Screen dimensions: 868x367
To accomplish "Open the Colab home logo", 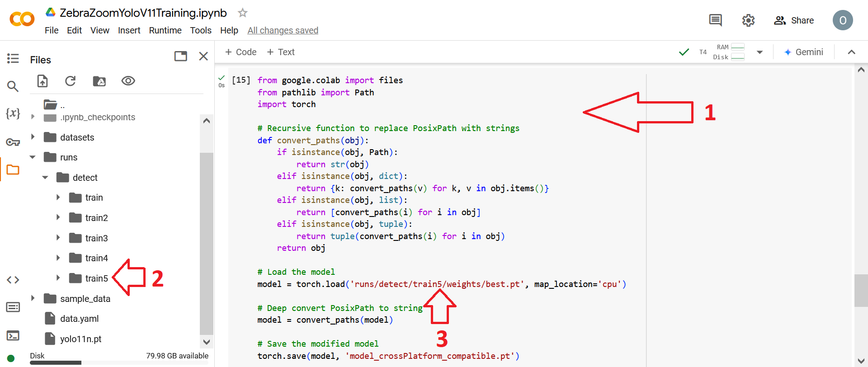I will pyautogui.click(x=22, y=19).
